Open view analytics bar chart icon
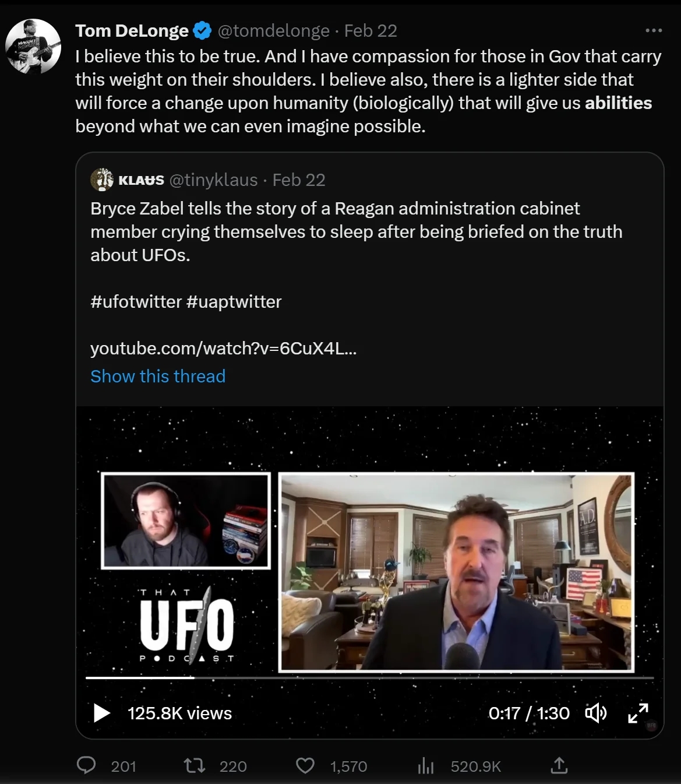Image resolution: width=681 pixels, height=784 pixels. (426, 765)
